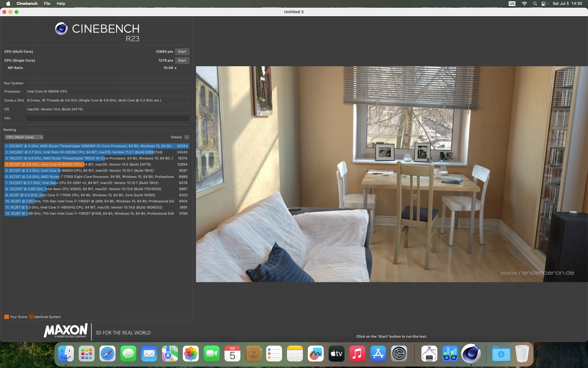This screenshot has height=368, width=588.
Task: Launch Freeform from the dock
Action: point(316,354)
